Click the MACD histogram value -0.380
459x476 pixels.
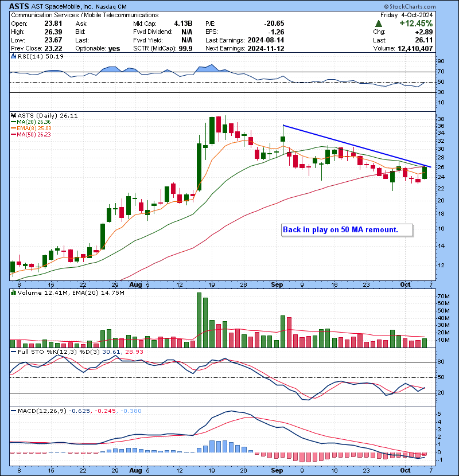click(131, 411)
